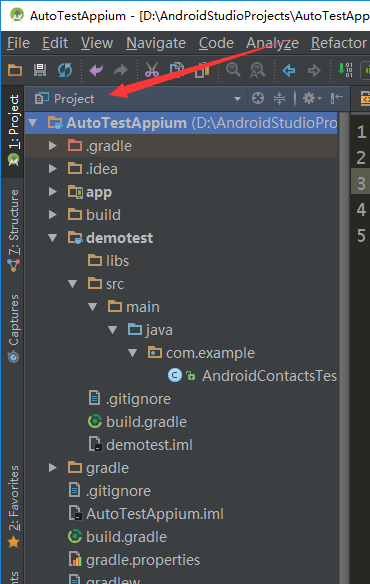This screenshot has height=584, width=370.
Task: Click the Collapse All icon in Project panel
Action: point(279,98)
